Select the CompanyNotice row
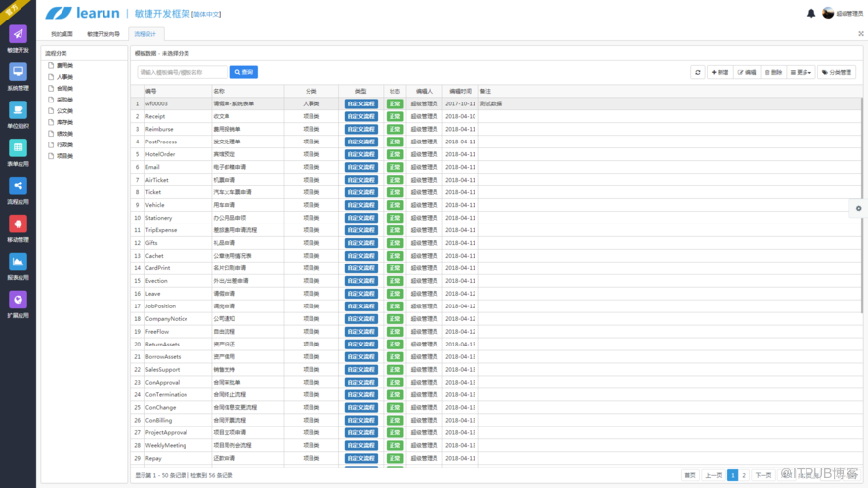The image size is (868, 488). [496, 319]
